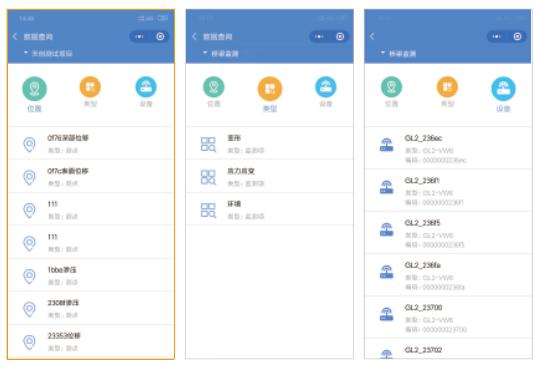Tap the pin icon of the 23353位移 row
535x367 pixels.
[29, 342]
